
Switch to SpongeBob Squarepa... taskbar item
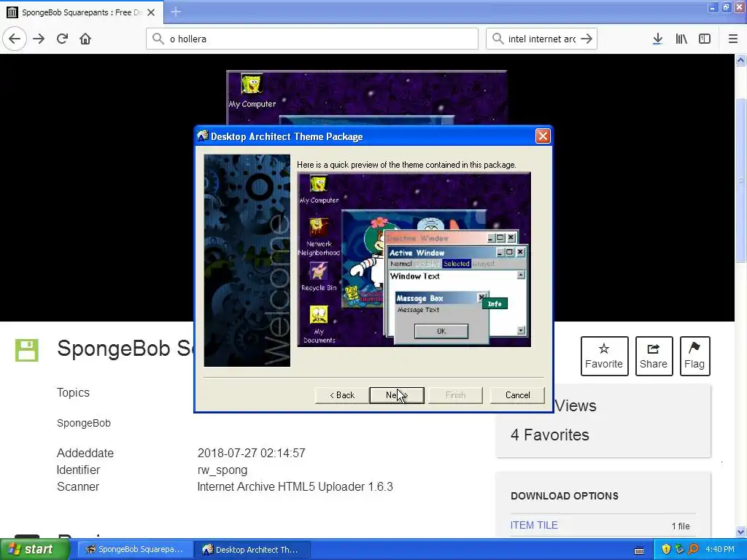pos(135,550)
